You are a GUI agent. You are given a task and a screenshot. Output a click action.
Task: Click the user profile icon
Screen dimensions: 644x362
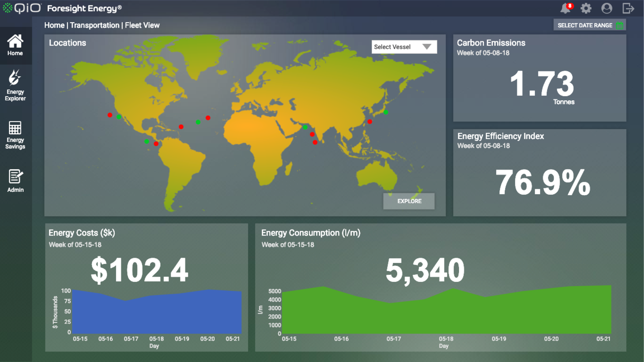pos(607,8)
